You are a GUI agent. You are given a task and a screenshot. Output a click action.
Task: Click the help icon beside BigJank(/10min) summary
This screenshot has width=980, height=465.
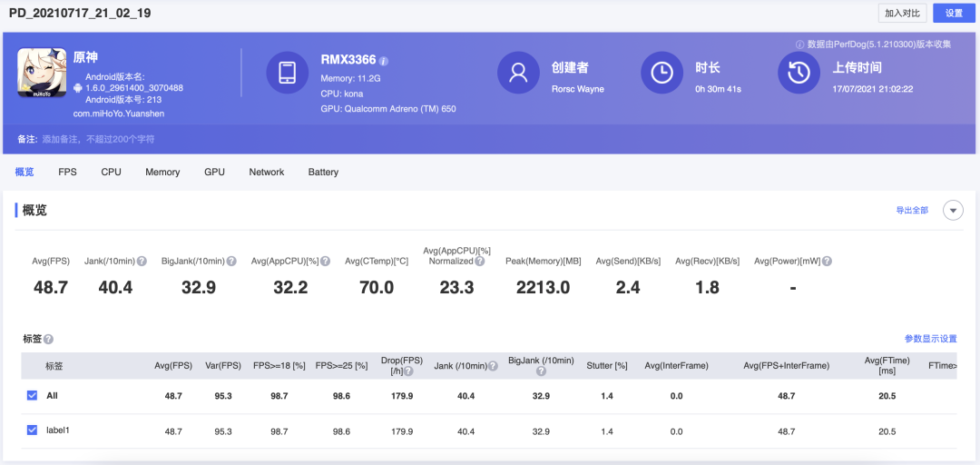coord(231,262)
